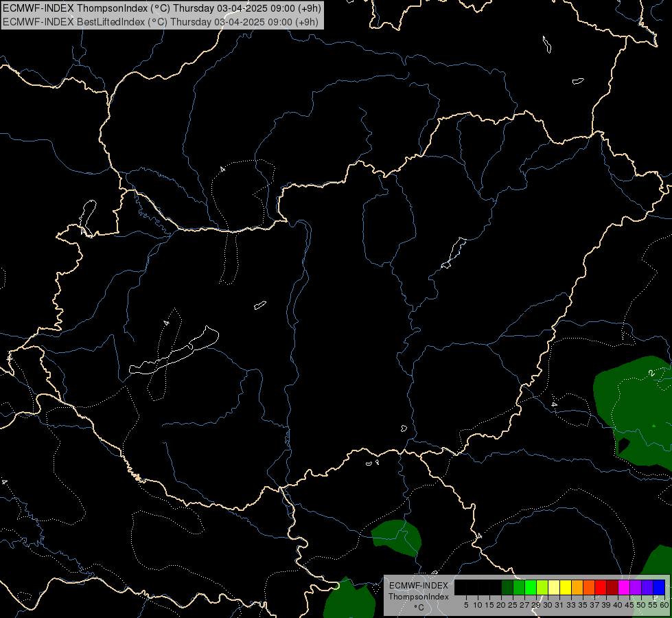Image resolution: width=672 pixels, height=618 pixels.
Task: Click the legend tick value "60"
Action: click(664, 605)
